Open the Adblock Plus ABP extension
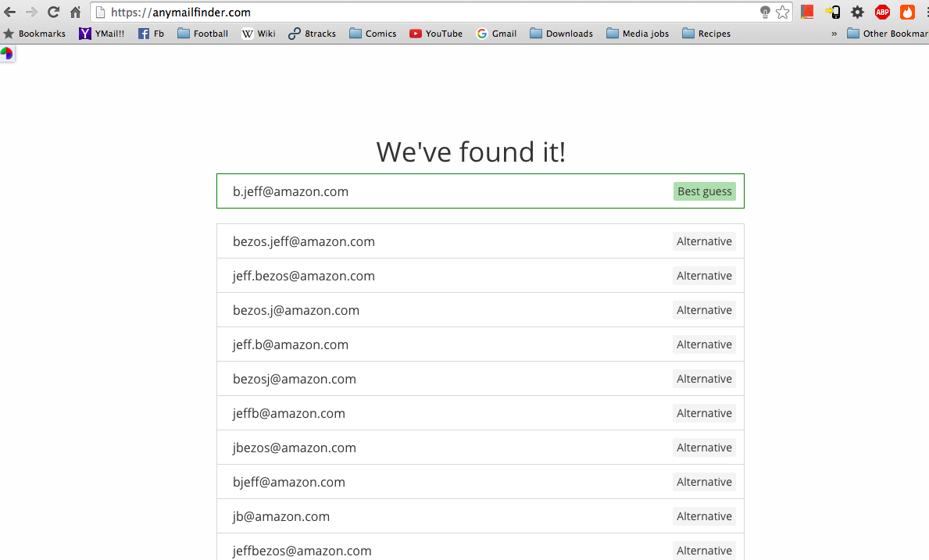 pyautogui.click(x=882, y=12)
